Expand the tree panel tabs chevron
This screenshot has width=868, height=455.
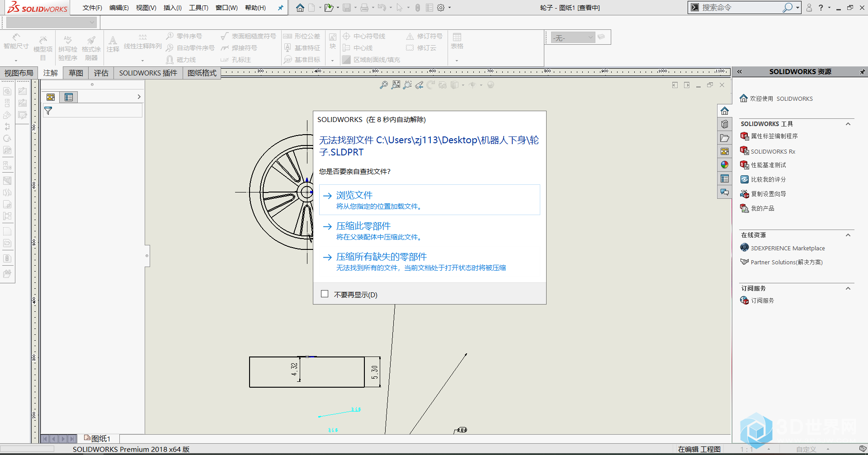139,97
